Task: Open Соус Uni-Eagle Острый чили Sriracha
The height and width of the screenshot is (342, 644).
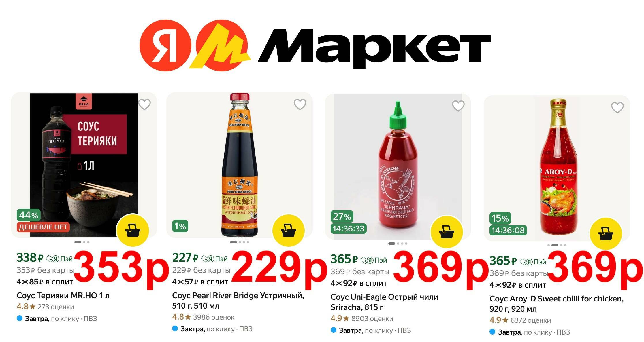Action: tap(384, 302)
